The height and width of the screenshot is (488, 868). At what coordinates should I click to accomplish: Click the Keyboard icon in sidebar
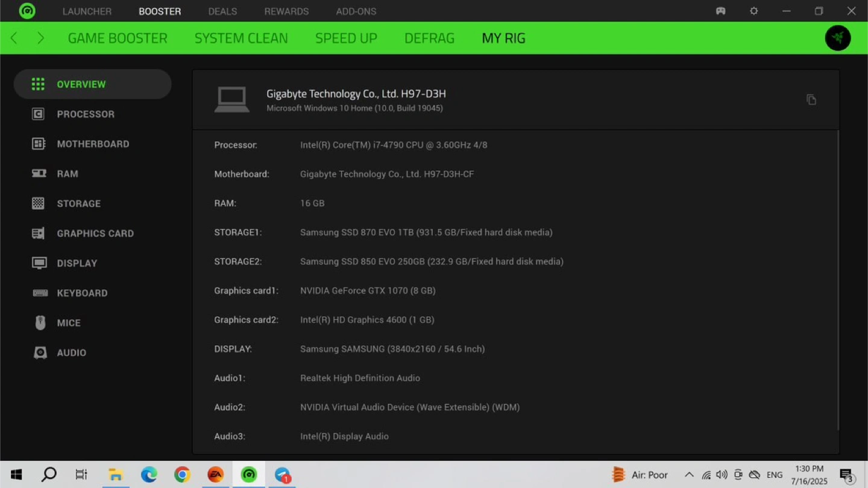(40, 293)
